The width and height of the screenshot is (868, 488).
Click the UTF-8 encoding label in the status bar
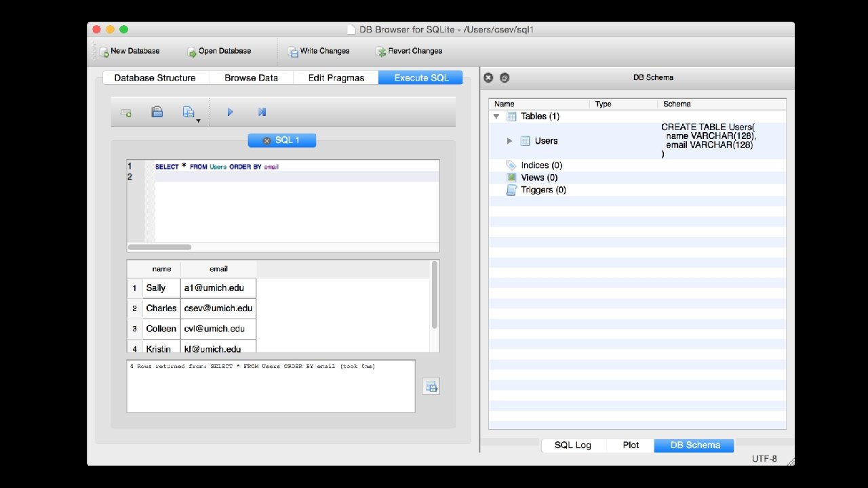pos(764,459)
